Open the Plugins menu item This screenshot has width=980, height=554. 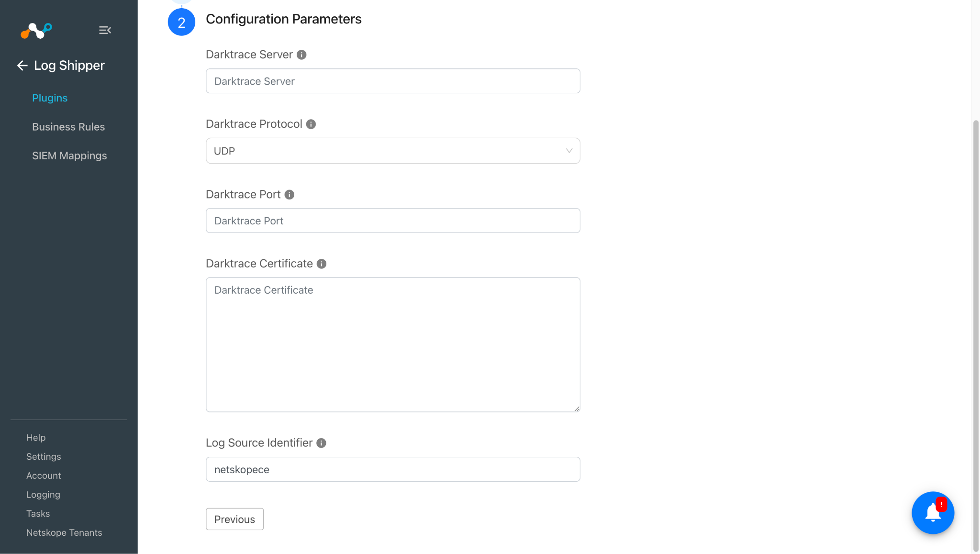(x=50, y=98)
